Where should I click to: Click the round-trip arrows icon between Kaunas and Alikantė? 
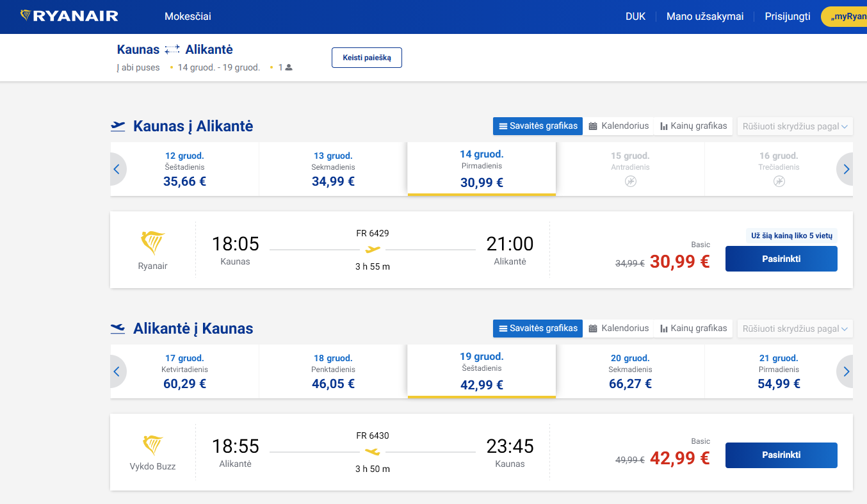[x=172, y=49]
